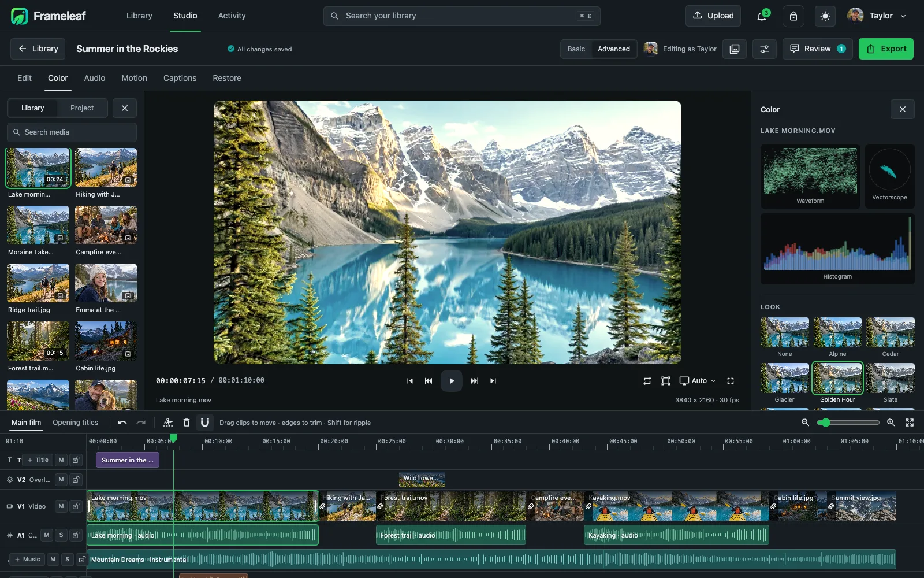The image size is (924, 578).
Task: Click the lock icon in top bar
Action: [x=793, y=16]
